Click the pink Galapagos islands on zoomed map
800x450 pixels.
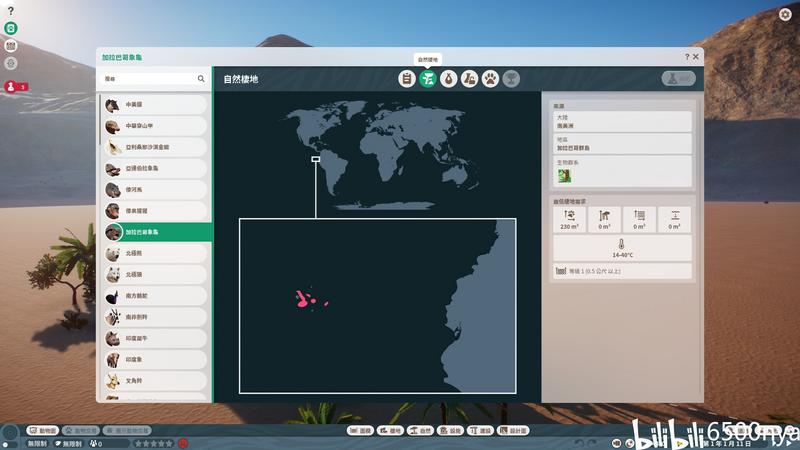(x=311, y=299)
